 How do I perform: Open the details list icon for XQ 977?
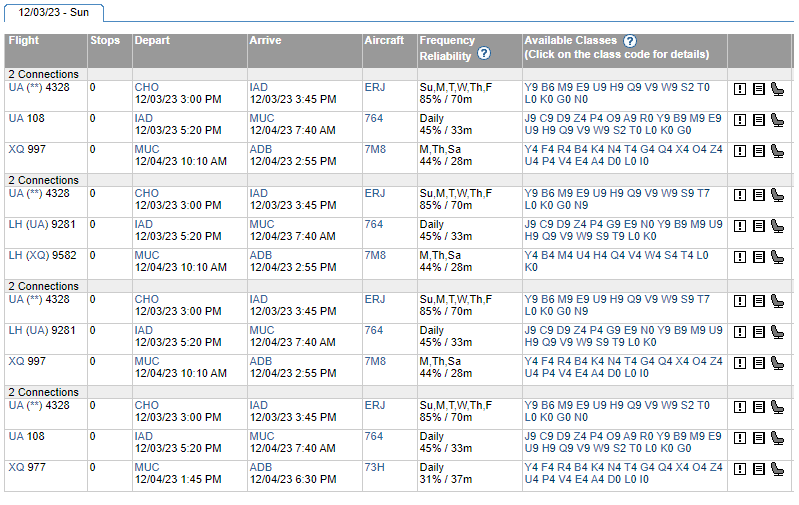(758, 468)
